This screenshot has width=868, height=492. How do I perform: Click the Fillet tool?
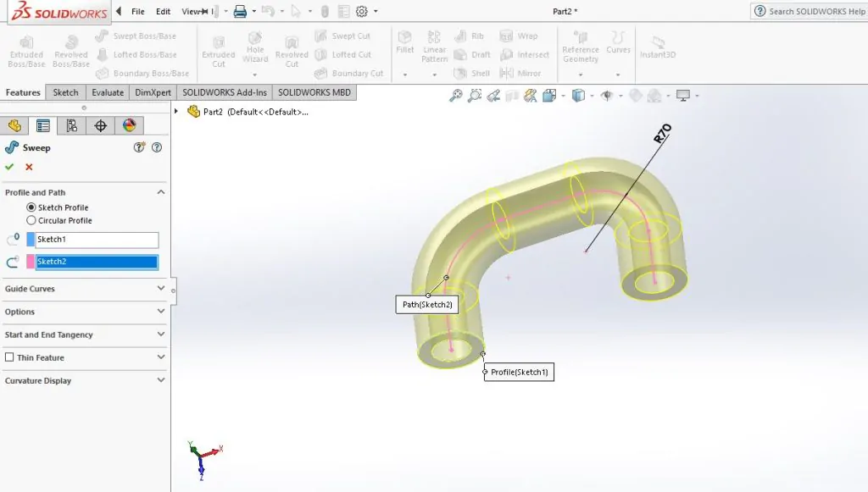click(x=404, y=42)
